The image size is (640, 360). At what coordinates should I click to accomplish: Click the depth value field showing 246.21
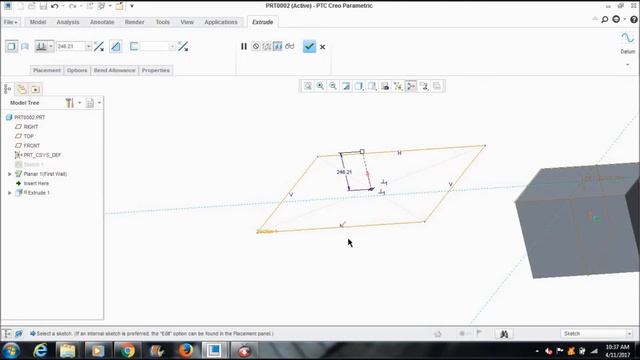(70, 47)
